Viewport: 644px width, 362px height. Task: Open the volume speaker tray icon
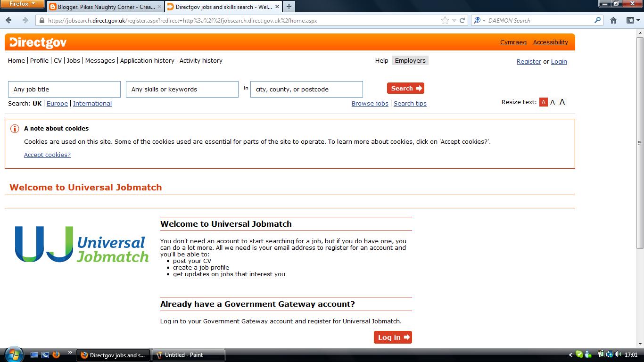(x=618, y=355)
